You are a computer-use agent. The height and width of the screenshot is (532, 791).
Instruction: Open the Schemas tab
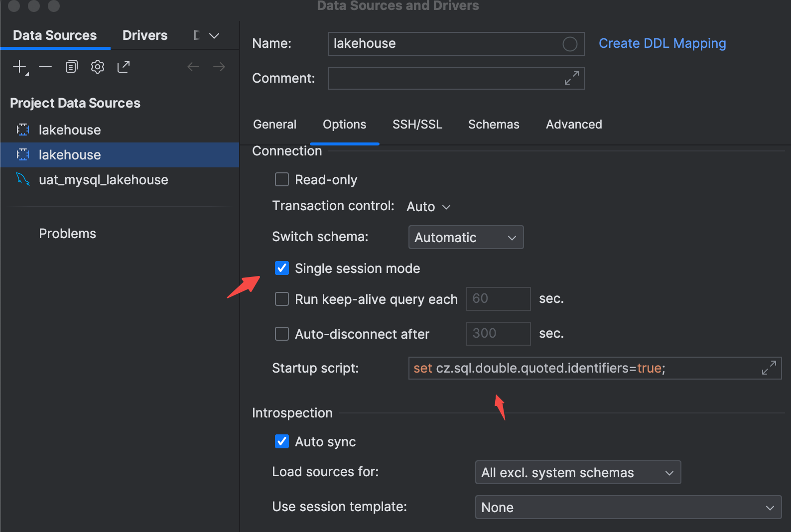(x=494, y=125)
